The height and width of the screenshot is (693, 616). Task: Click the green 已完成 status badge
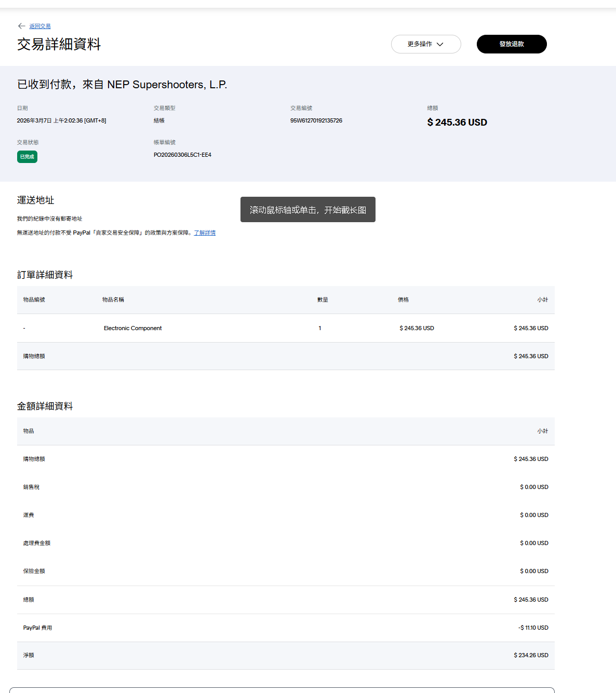pyautogui.click(x=27, y=157)
